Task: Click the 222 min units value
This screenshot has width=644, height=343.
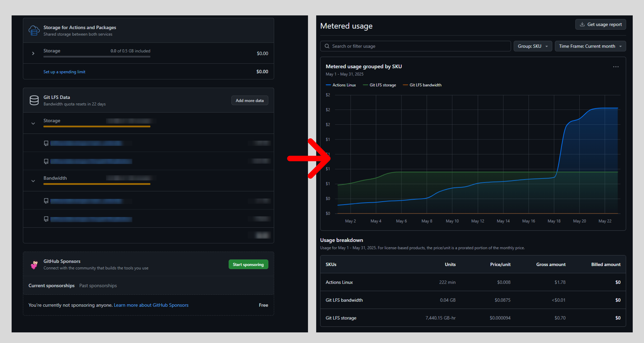Action: click(447, 282)
